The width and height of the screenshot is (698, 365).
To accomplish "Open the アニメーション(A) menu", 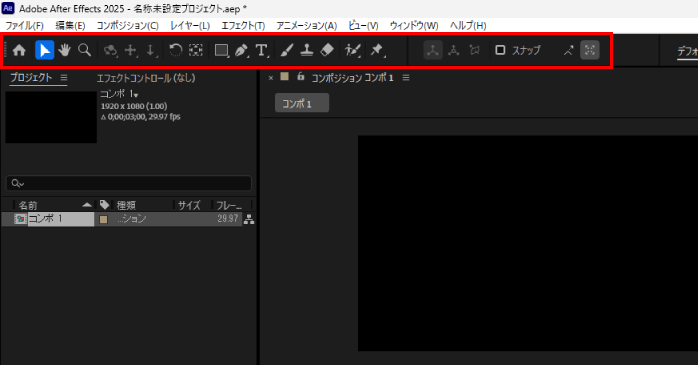I will coord(307,26).
